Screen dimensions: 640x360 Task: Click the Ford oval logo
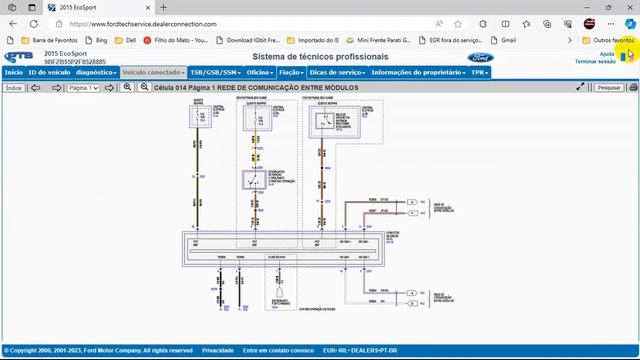pyautogui.click(x=480, y=58)
